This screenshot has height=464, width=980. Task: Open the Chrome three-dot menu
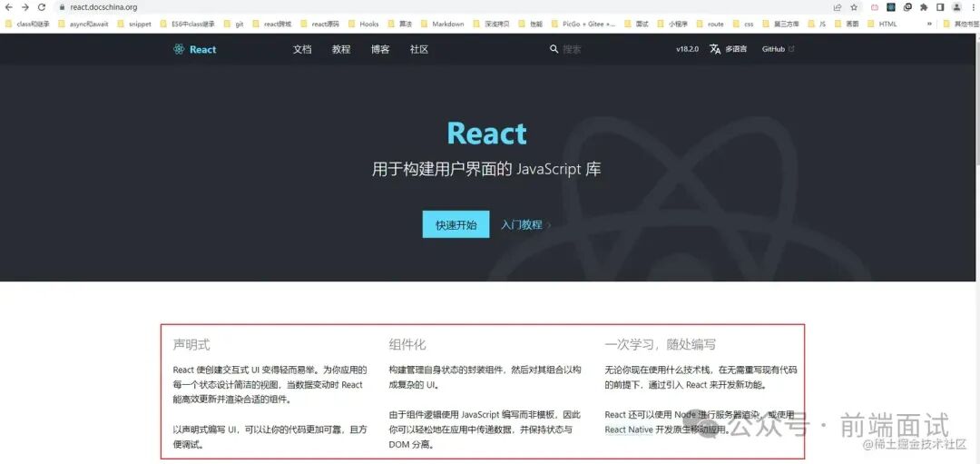(973, 7)
